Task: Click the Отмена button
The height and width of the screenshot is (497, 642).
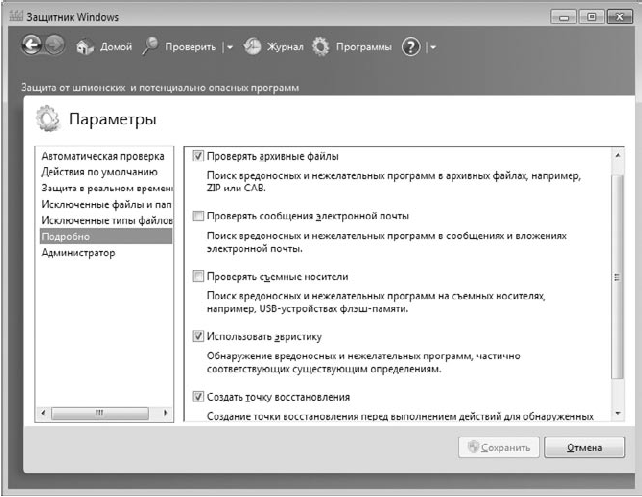Action: [x=584, y=447]
